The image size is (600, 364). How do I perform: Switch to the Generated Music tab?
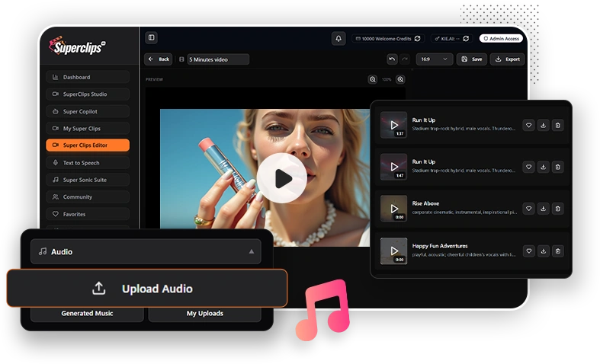(x=87, y=314)
